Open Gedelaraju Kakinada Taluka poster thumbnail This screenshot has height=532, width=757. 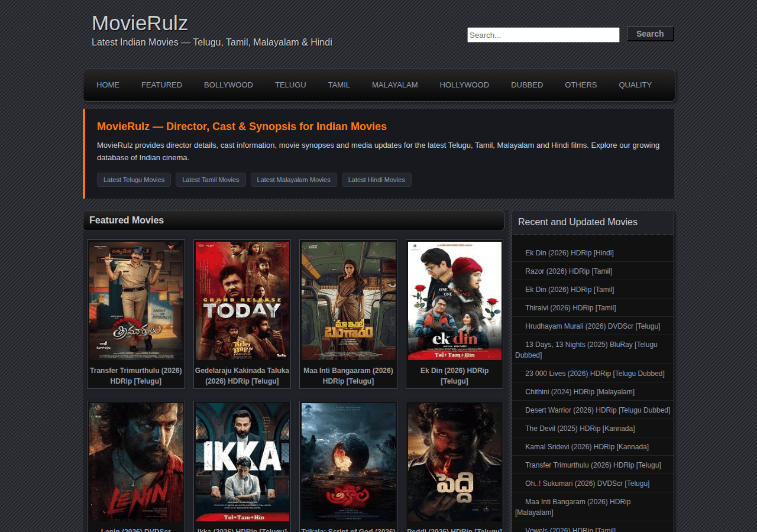click(x=242, y=301)
